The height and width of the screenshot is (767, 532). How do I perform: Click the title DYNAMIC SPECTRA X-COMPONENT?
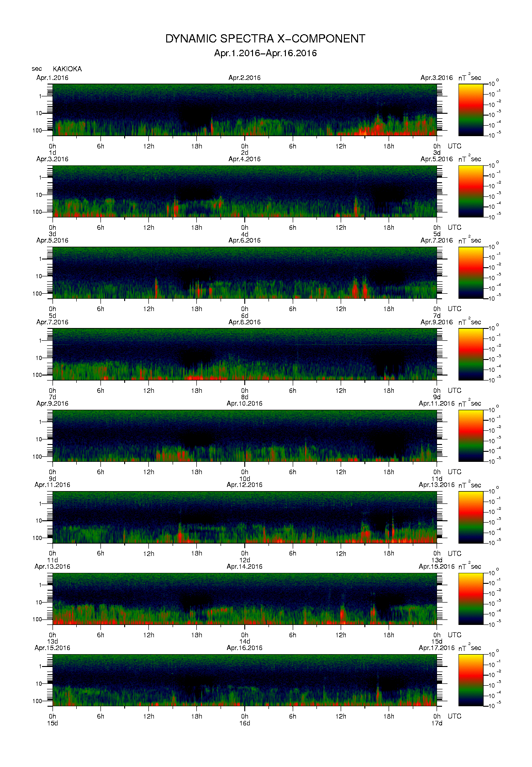pyautogui.click(x=265, y=39)
